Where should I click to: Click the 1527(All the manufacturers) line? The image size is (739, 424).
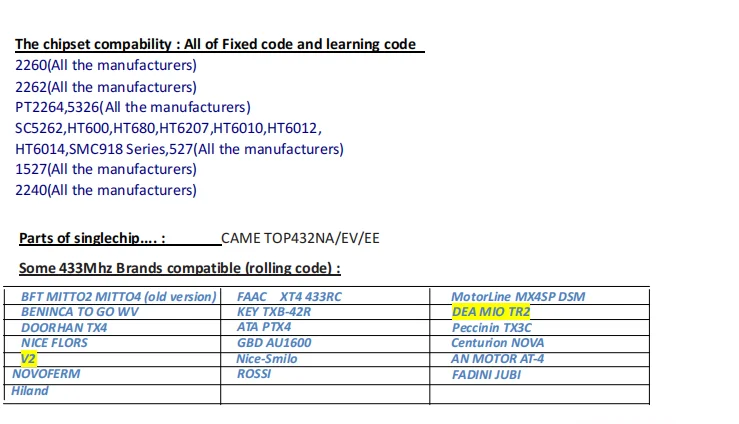[x=106, y=169]
